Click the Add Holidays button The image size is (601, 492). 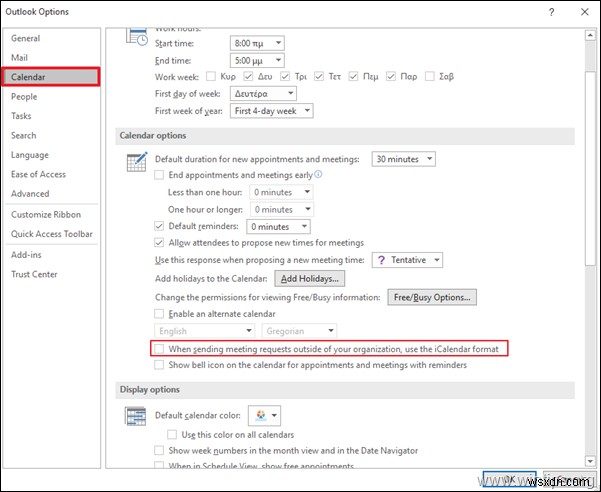coord(310,279)
